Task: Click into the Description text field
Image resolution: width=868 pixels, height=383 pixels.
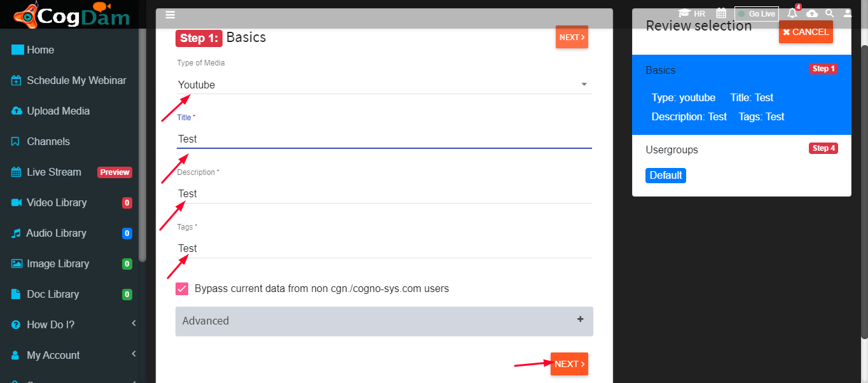Action: (384, 193)
